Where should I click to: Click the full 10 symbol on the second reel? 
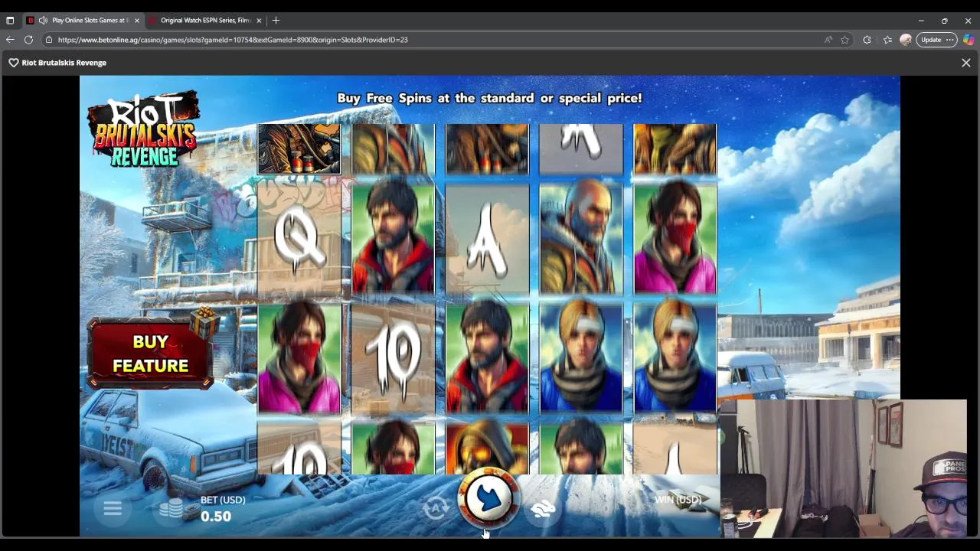click(393, 359)
